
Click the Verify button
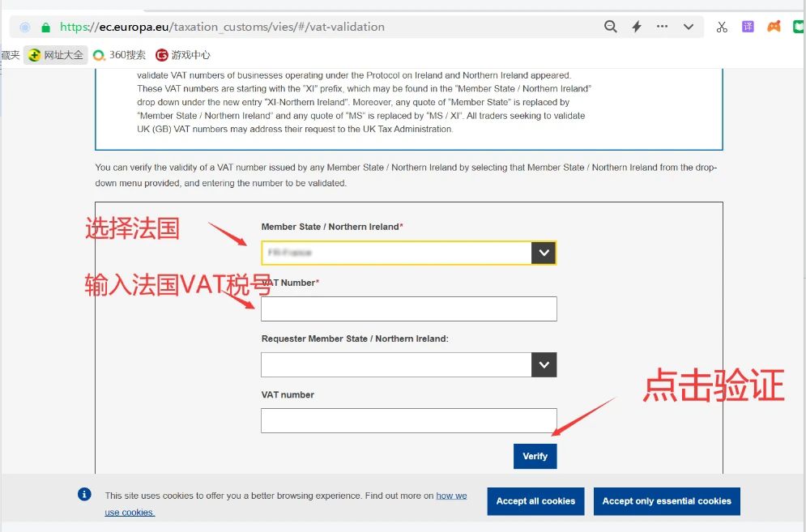535,457
